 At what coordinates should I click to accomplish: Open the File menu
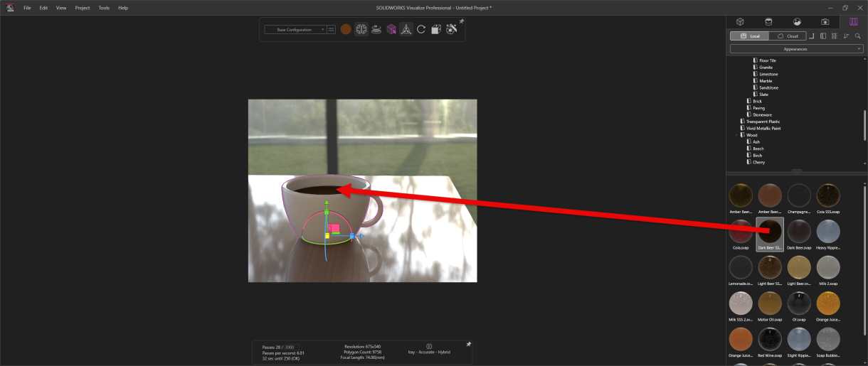pos(27,8)
